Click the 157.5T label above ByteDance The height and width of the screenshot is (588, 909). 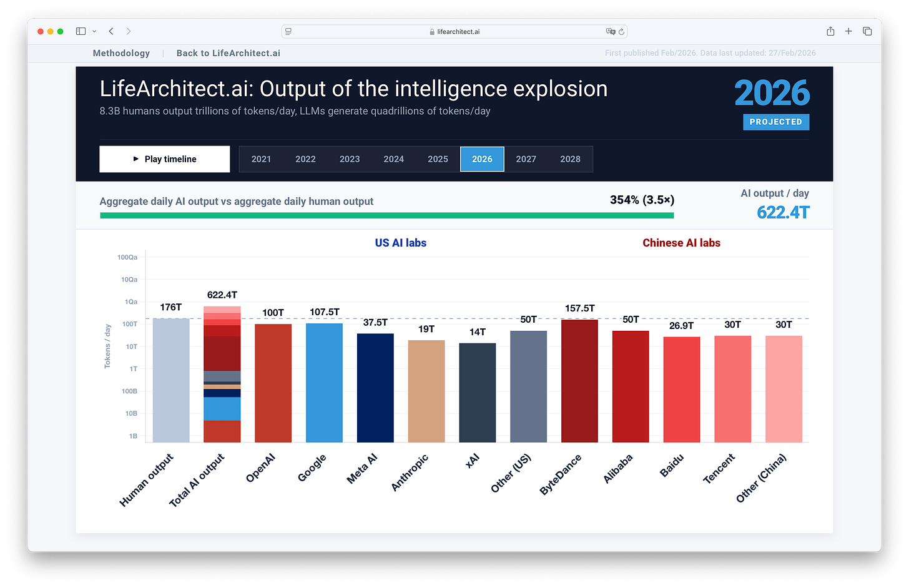click(580, 308)
